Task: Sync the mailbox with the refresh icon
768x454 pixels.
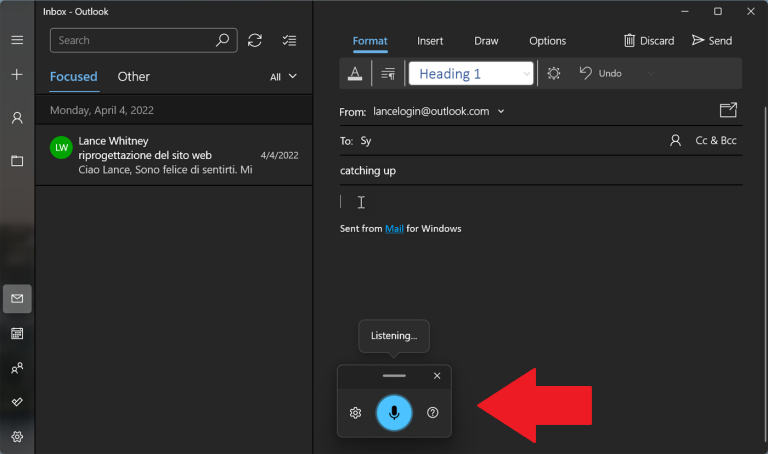Action: [255, 40]
